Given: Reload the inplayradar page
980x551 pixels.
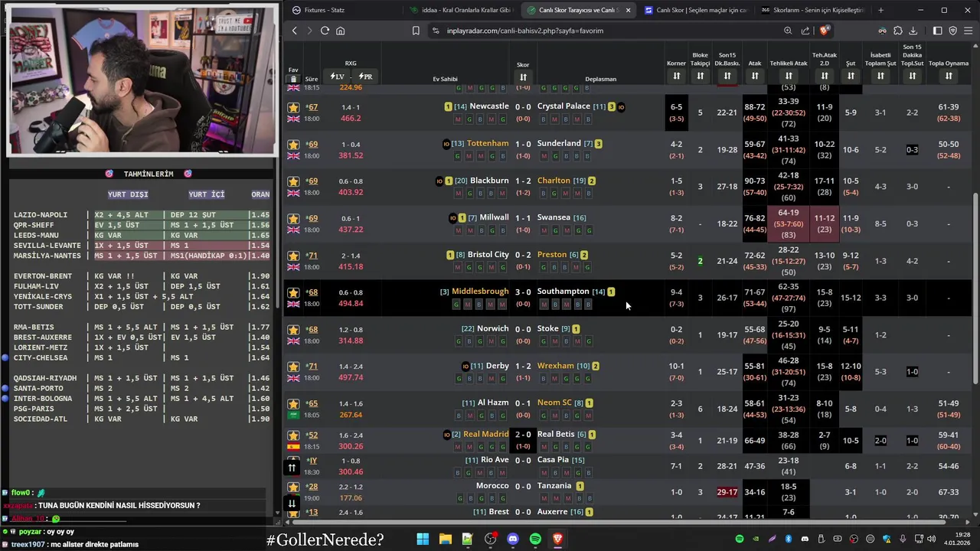Looking at the screenshot, I should [325, 31].
